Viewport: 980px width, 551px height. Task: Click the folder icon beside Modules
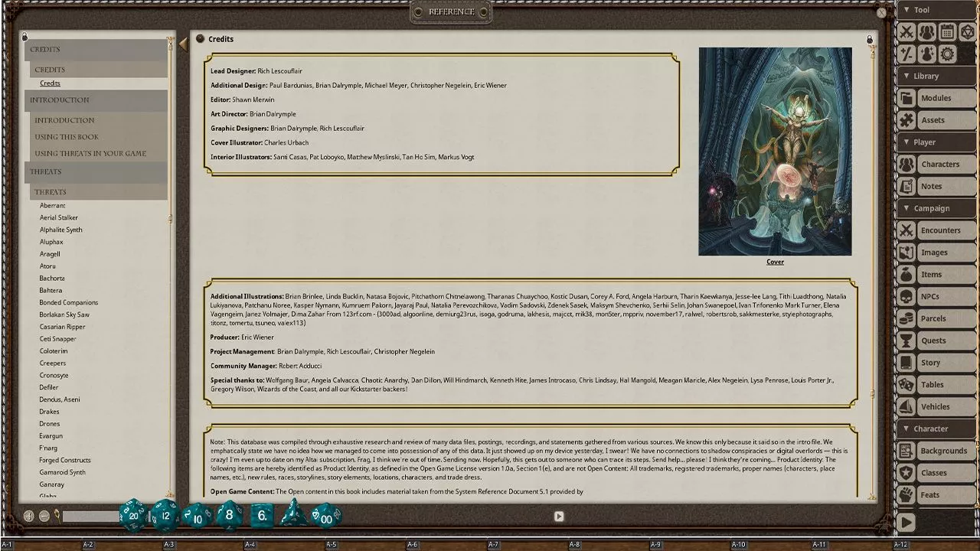click(x=906, y=98)
